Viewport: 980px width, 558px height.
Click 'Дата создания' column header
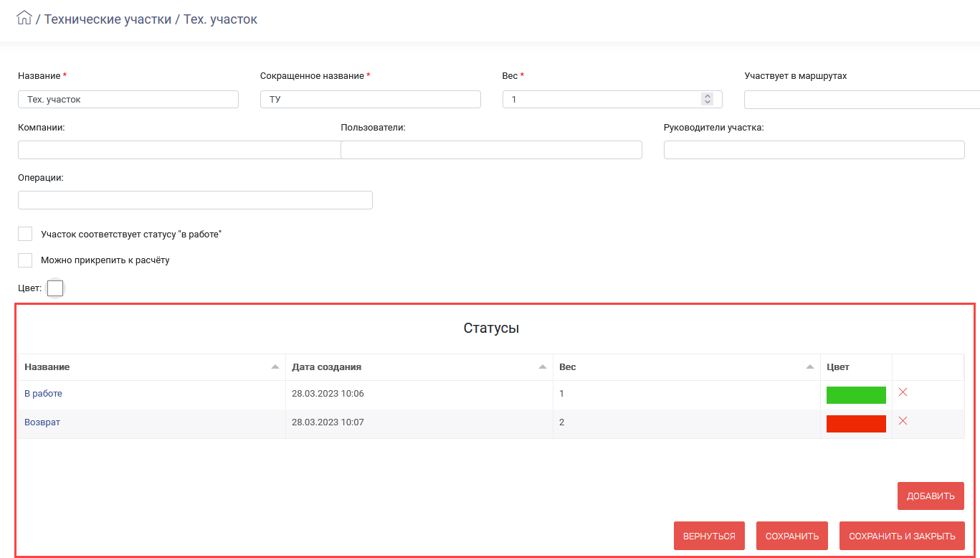point(419,367)
